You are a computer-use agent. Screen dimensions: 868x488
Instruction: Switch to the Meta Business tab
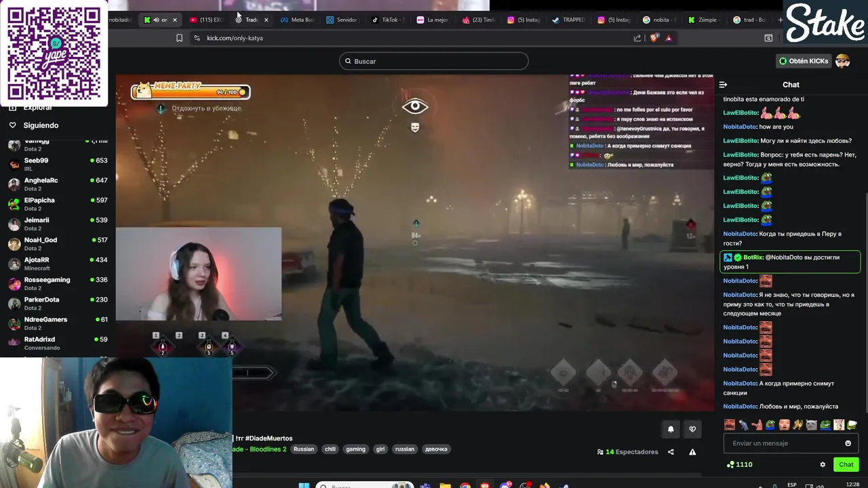pos(297,20)
